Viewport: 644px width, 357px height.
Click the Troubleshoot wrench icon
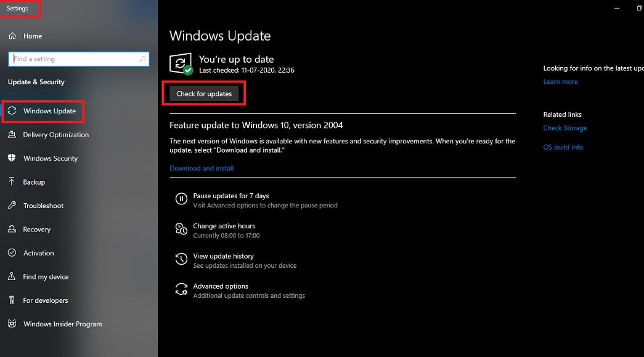[x=12, y=205]
